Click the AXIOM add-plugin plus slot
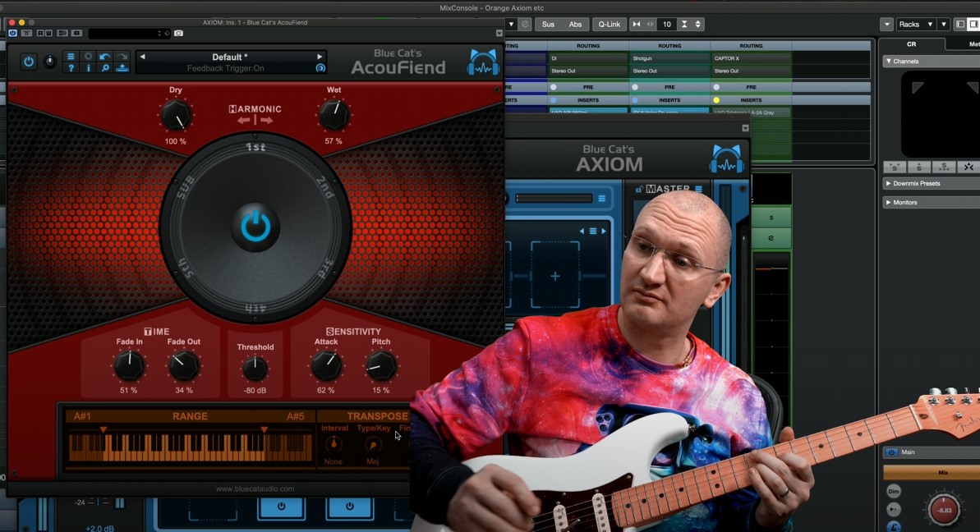 click(555, 276)
